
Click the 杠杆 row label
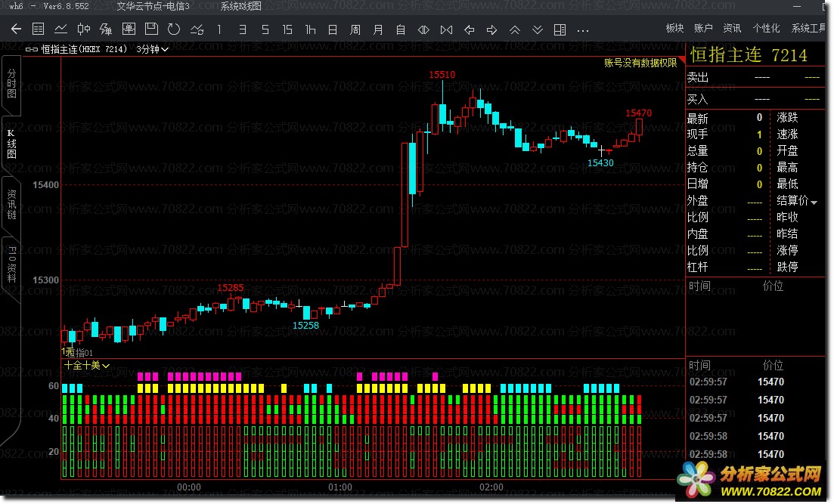[697, 267]
